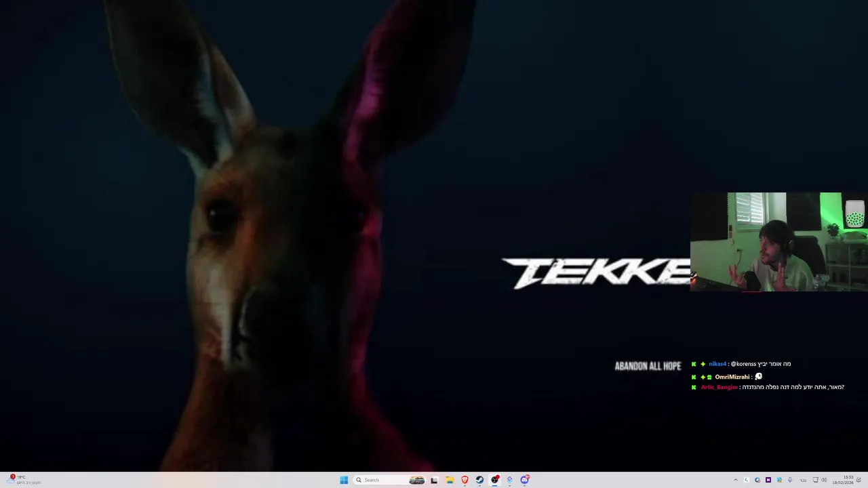Open Steam from the taskbar
868x488 pixels.
click(x=479, y=480)
